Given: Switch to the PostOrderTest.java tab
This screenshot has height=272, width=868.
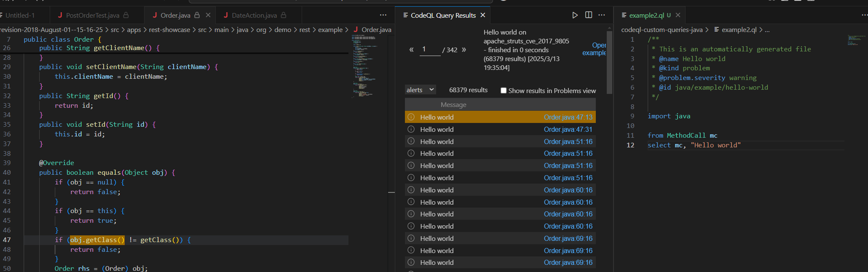Looking at the screenshot, I should [x=92, y=16].
